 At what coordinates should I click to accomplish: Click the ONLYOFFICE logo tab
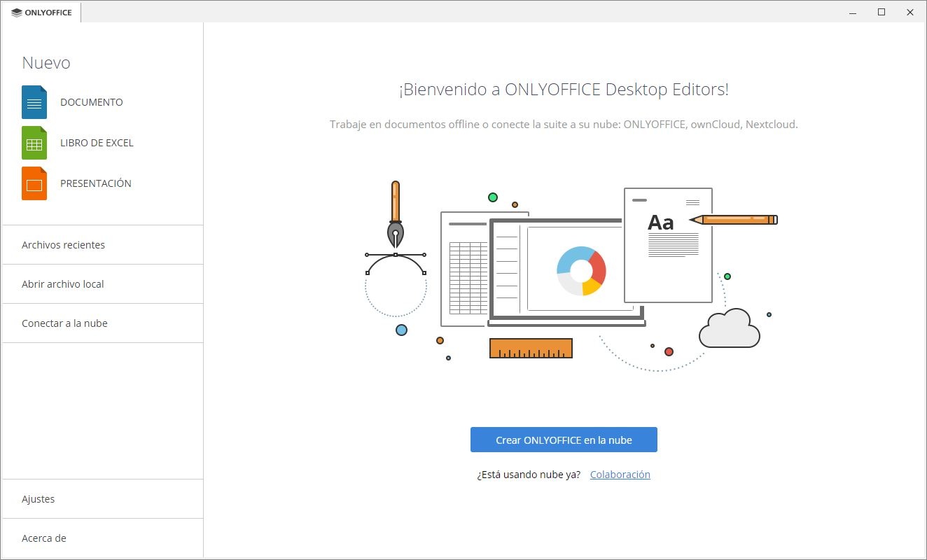coord(42,13)
